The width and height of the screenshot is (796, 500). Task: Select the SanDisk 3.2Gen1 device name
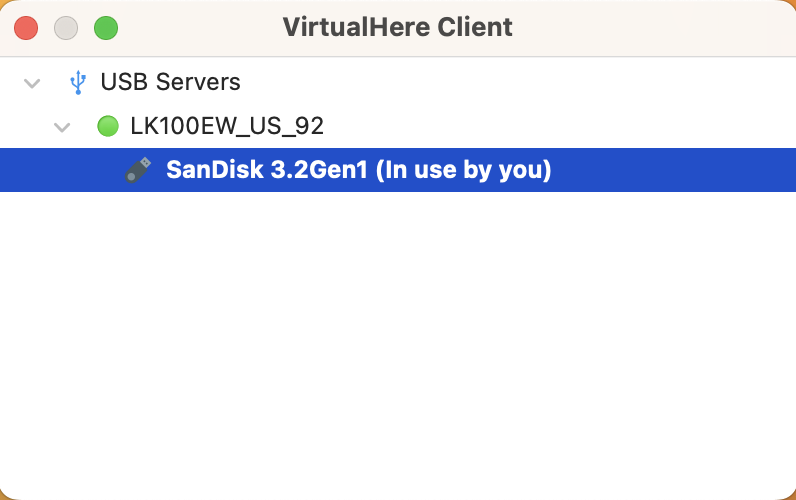pyautogui.click(x=268, y=170)
